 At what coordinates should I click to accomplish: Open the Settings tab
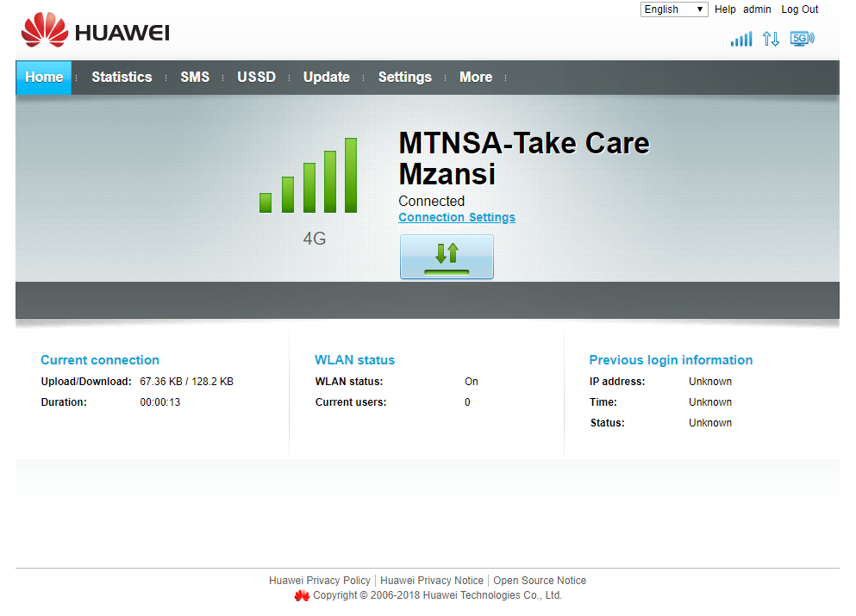405,78
